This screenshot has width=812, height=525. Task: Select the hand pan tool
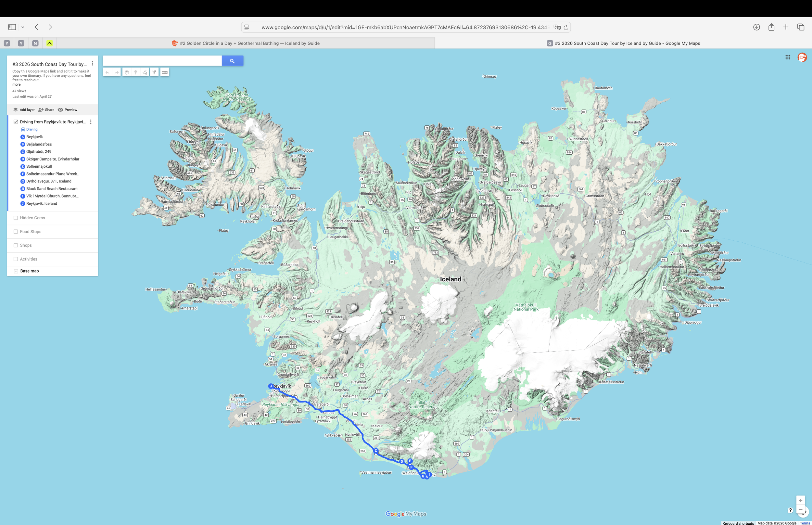point(126,72)
